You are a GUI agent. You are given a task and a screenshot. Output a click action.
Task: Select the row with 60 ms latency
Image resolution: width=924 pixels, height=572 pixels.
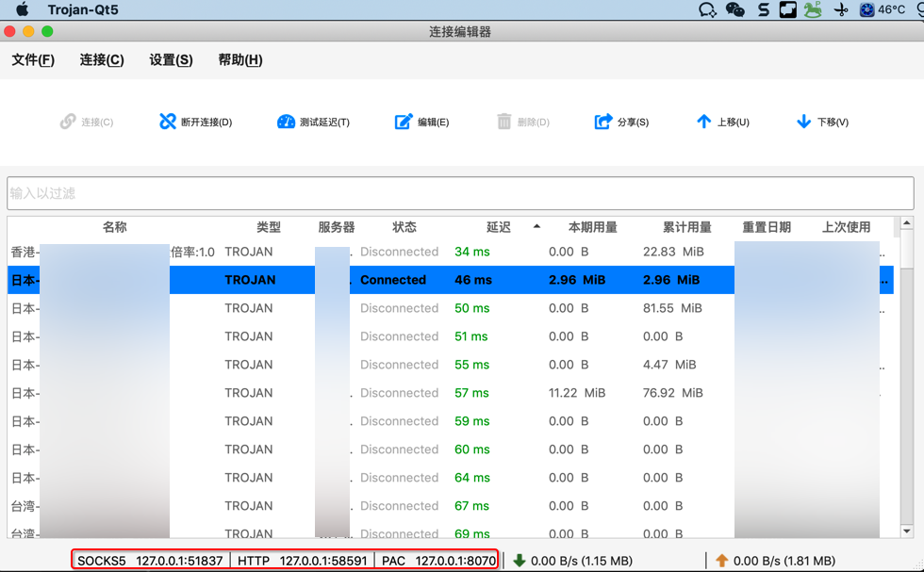tap(451, 449)
